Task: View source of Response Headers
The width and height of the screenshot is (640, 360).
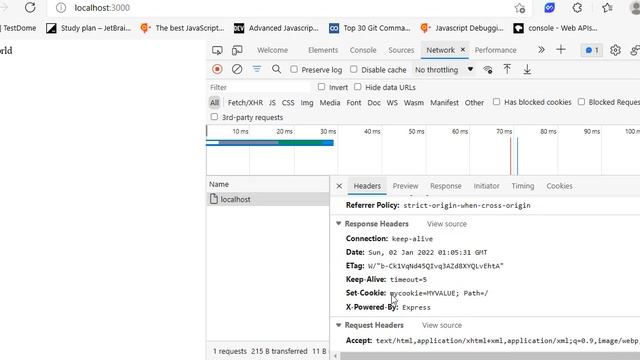Action: pos(447,224)
